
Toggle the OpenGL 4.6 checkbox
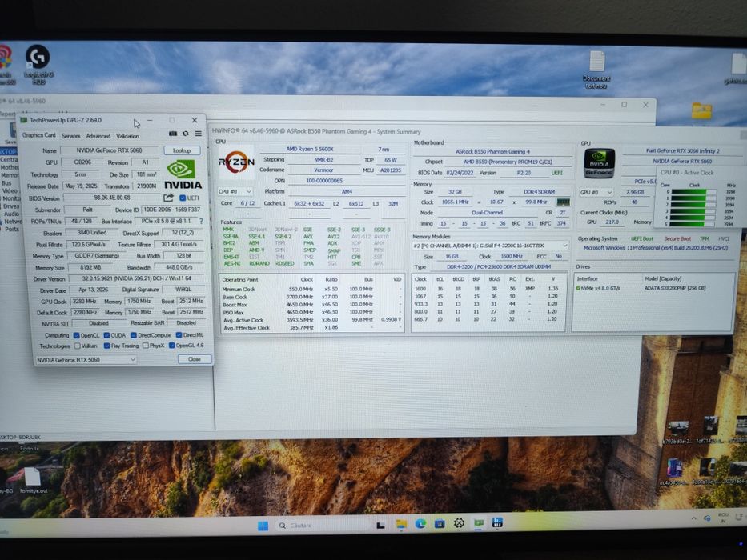tap(172, 346)
